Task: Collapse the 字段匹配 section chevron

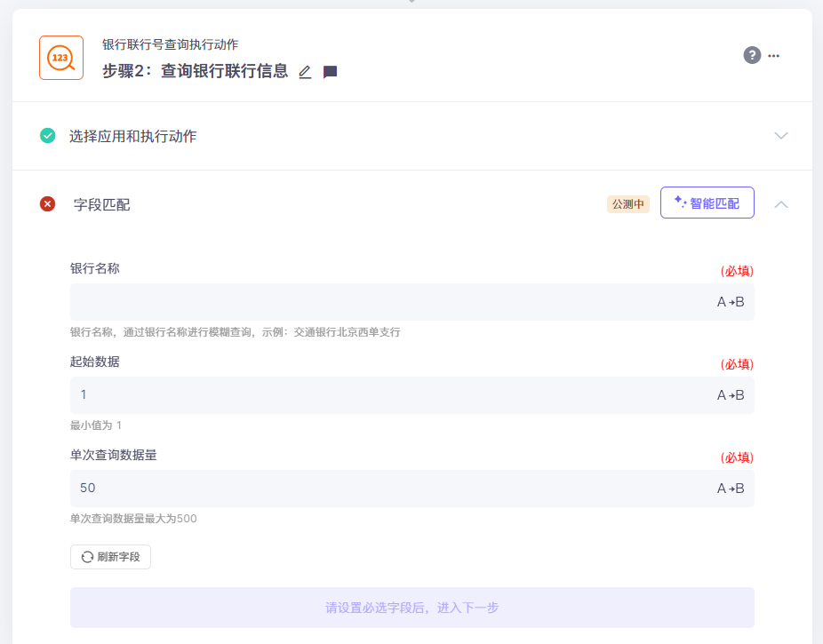Action: (781, 204)
